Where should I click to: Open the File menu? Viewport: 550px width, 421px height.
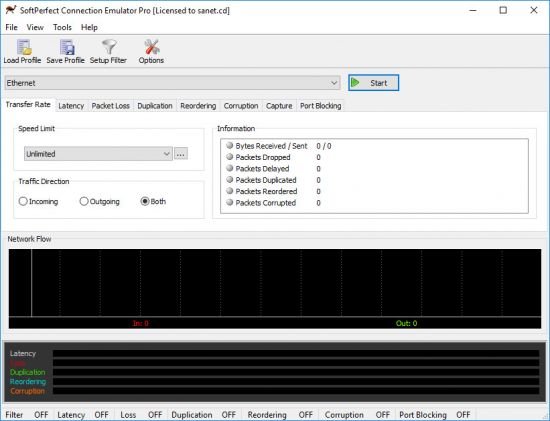click(11, 27)
